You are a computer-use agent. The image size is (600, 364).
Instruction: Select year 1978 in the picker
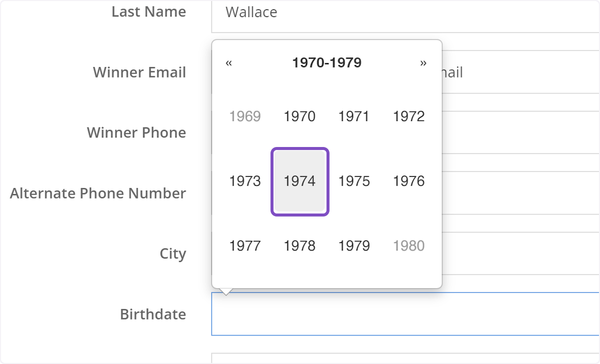click(299, 245)
